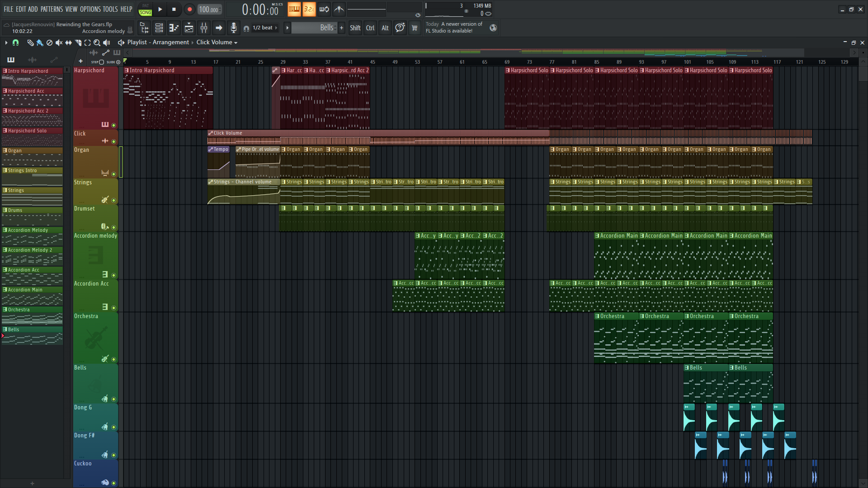Start playback with the Play button

point(160,9)
